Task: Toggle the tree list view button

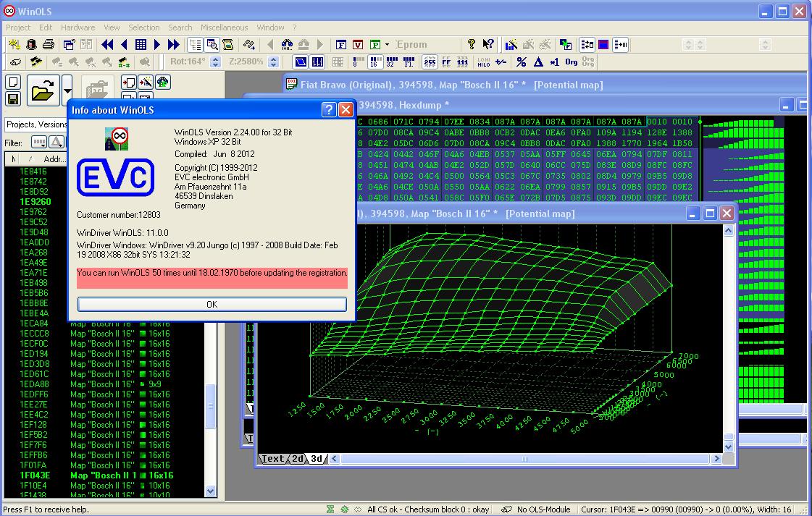Action: click(x=196, y=45)
